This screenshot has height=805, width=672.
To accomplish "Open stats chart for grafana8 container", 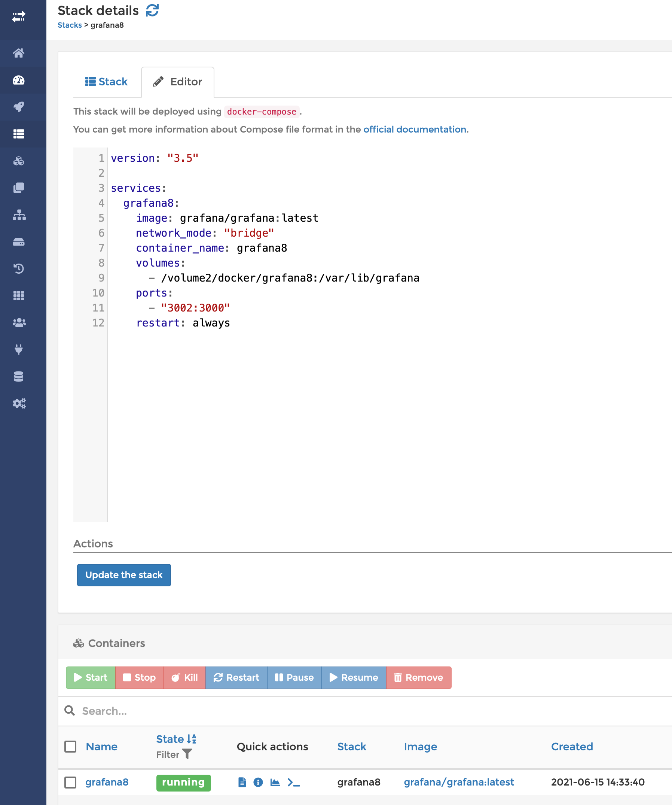I will pos(275,782).
